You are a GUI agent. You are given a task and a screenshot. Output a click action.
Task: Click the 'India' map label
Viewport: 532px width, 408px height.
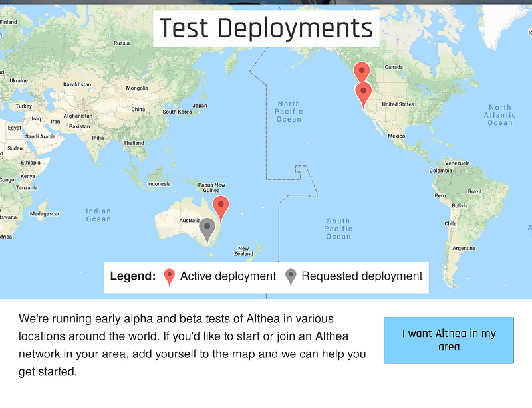98,138
